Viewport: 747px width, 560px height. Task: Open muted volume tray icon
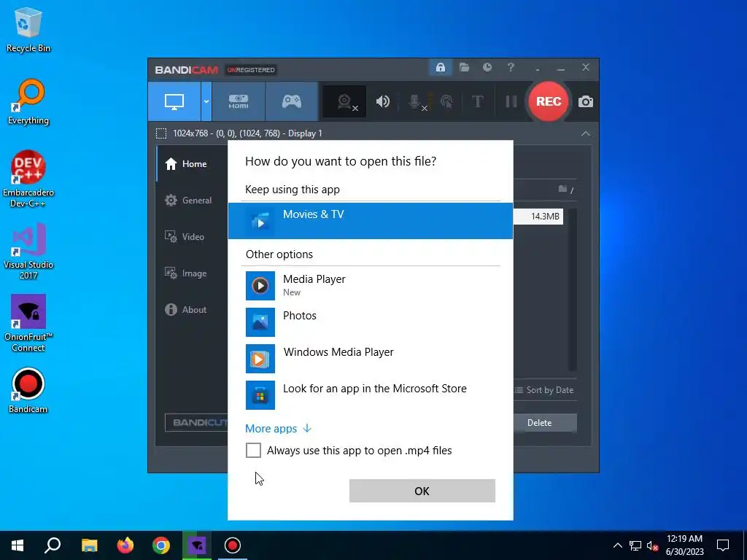652,545
